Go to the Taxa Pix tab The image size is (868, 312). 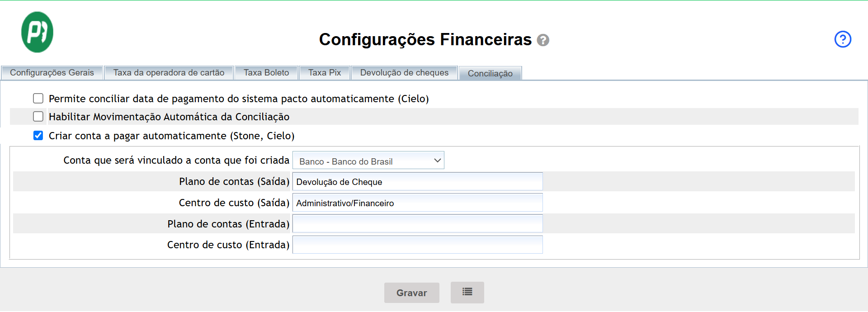click(x=324, y=73)
